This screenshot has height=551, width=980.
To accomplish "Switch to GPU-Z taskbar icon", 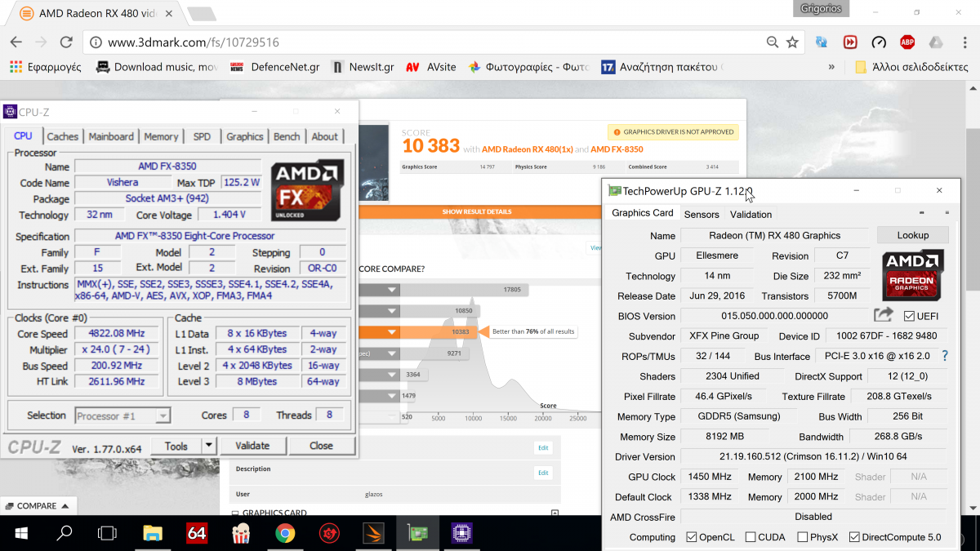I will 418,534.
